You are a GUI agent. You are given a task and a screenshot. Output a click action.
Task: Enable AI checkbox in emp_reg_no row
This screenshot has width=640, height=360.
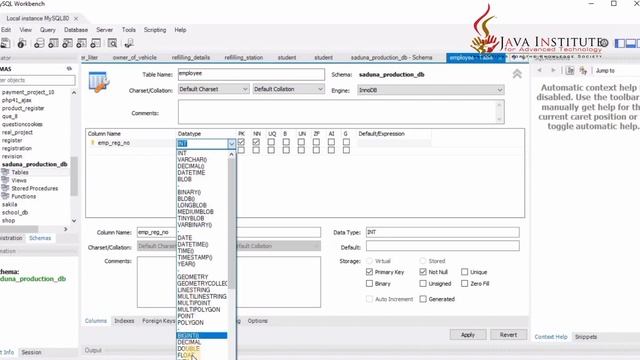(331, 142)
